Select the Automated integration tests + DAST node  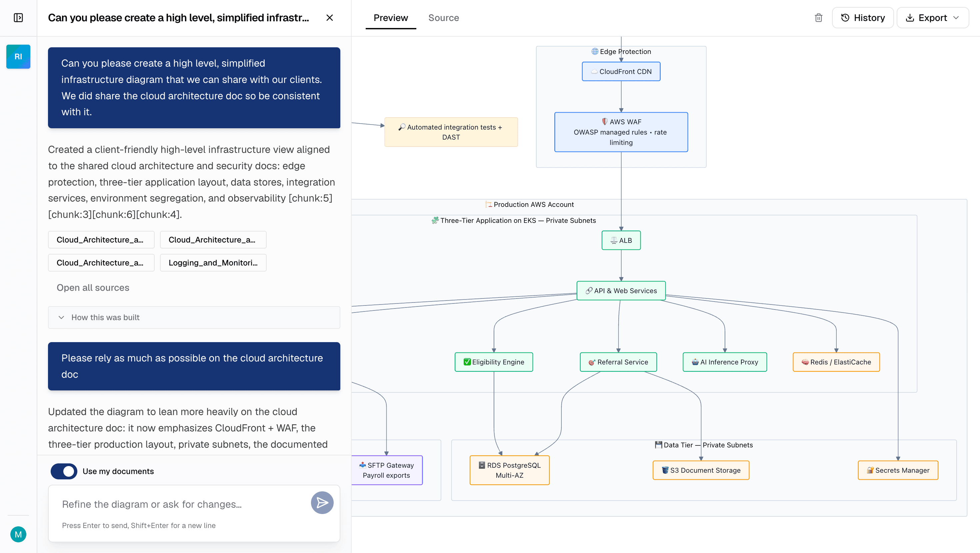tap(451, 132)
